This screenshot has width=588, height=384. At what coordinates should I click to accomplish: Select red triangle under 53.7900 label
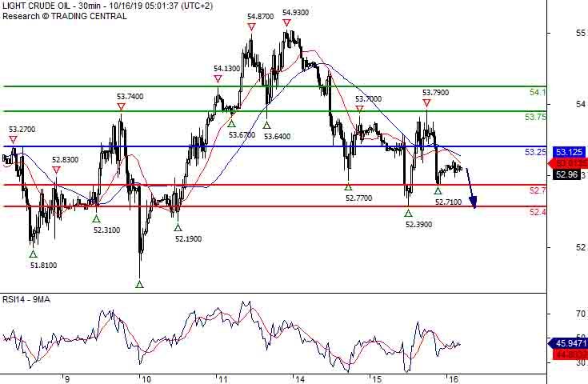426,102
